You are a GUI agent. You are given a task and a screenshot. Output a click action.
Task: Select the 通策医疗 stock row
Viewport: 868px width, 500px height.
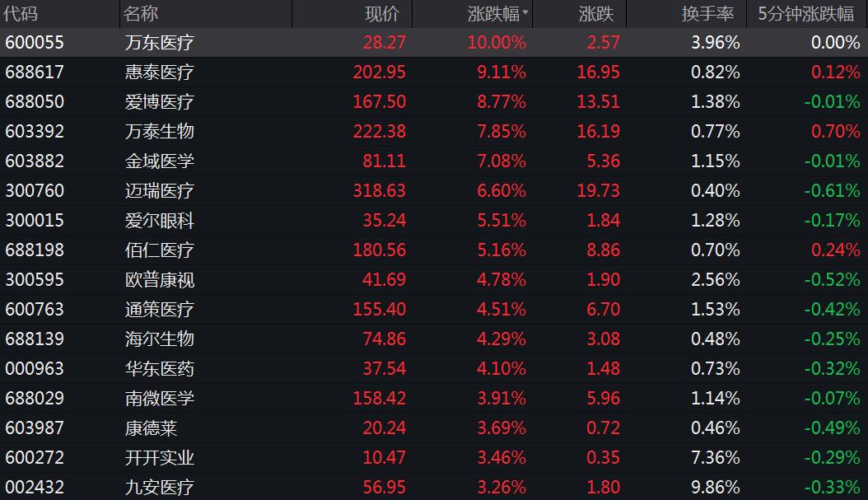click(434, 309)
